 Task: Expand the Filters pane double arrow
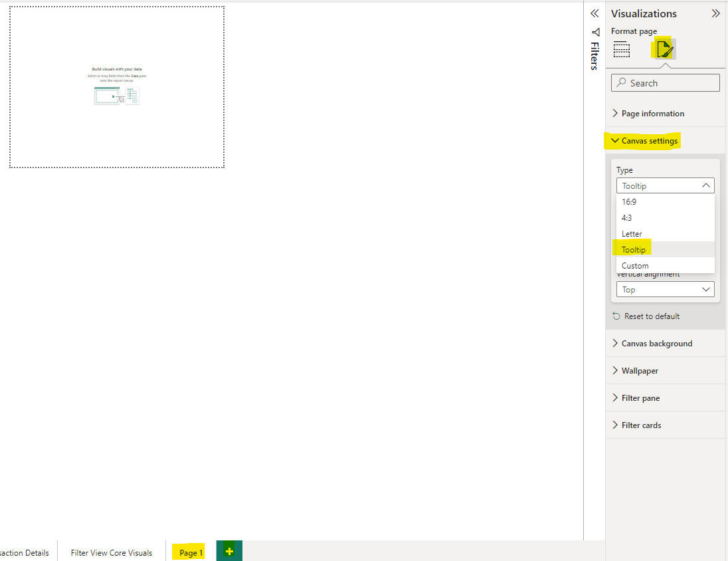point(594,13)
